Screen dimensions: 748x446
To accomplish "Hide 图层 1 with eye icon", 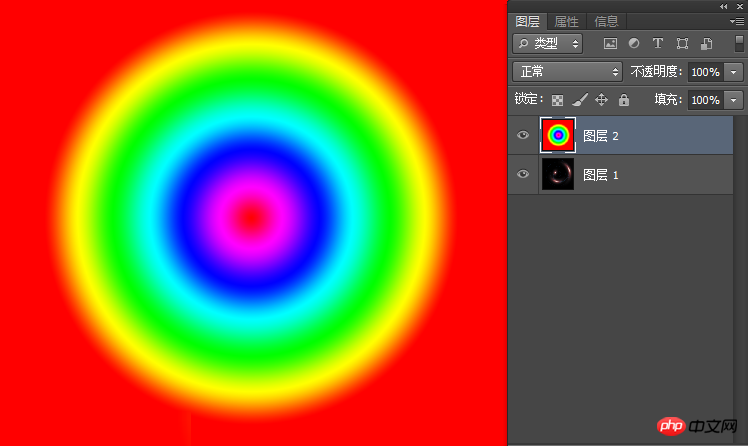I will (x=523, y=174).
